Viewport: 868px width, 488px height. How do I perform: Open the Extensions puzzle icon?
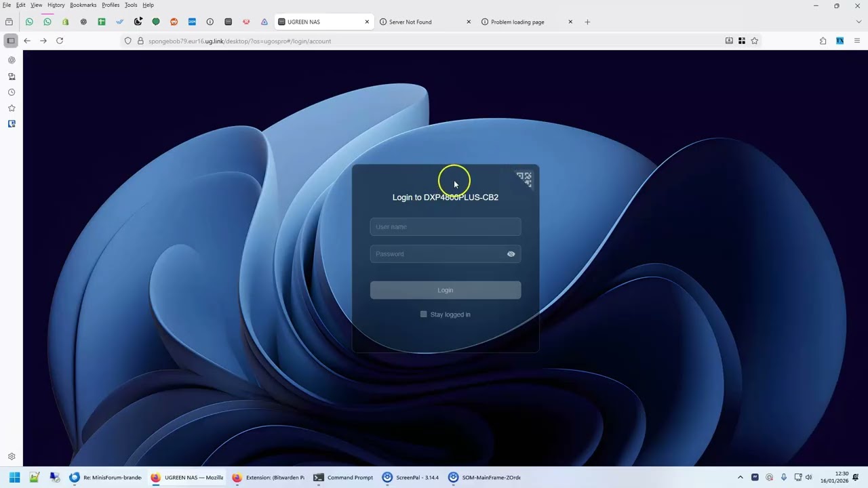point(823,41)
